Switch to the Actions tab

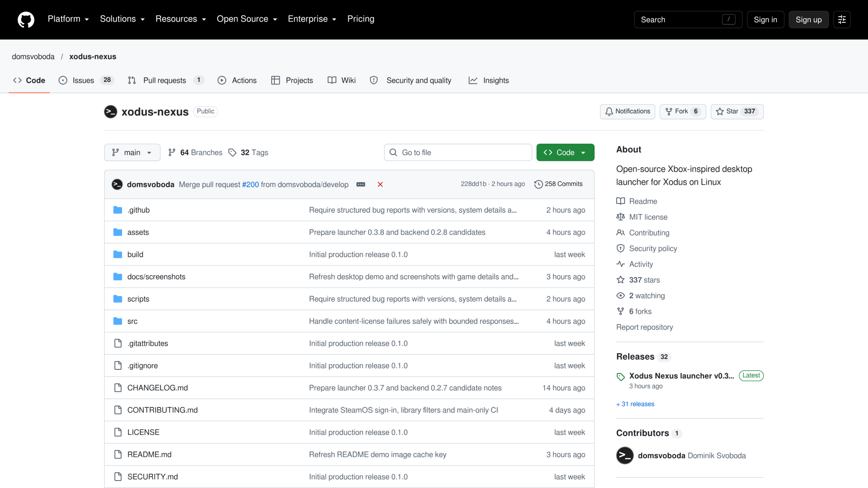point(237,80)
